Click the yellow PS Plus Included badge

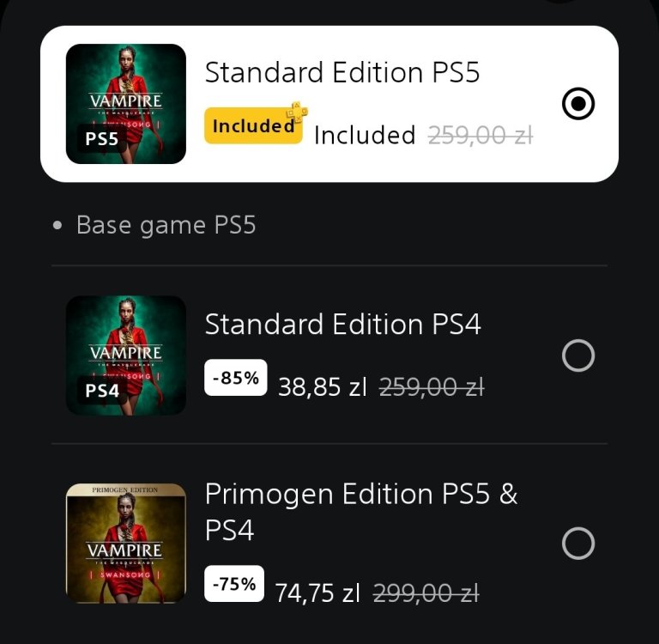tap(253, 126)
